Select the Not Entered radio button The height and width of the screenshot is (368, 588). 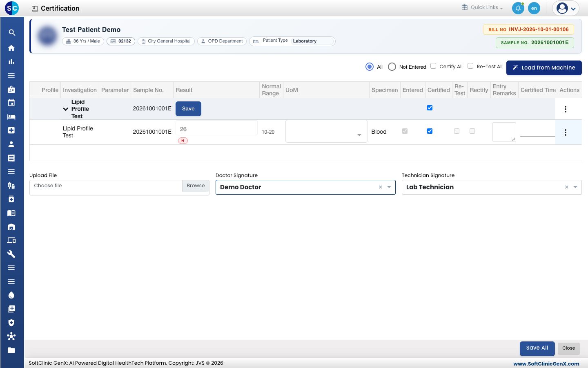[x=392, y=67]
